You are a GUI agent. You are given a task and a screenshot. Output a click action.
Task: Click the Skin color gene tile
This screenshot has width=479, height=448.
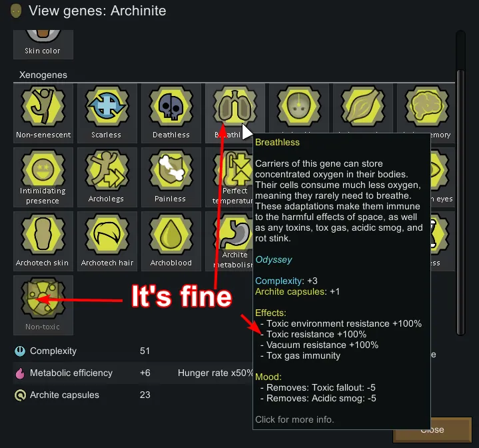(x=43, y=44)
